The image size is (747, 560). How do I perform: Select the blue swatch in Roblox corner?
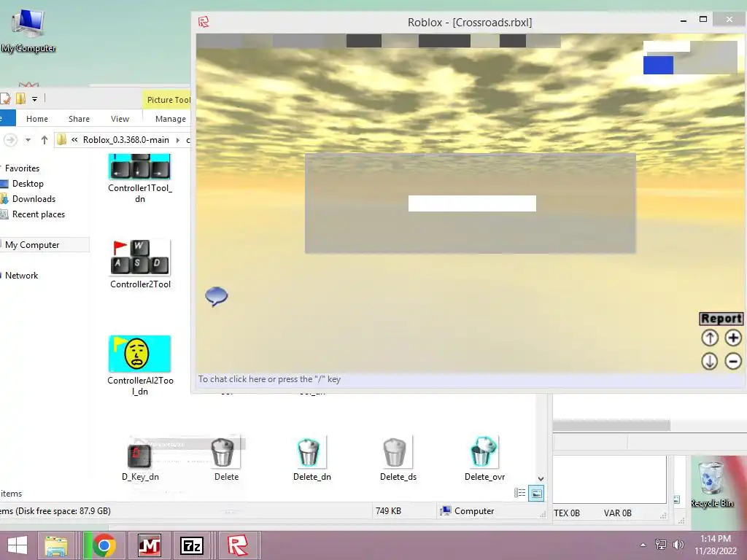[659, 65]
